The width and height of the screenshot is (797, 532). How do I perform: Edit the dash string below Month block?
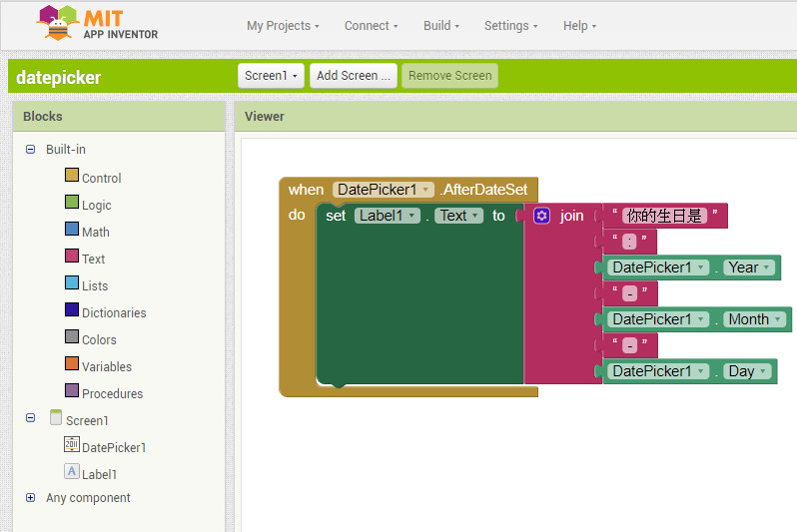click(630, 345)
